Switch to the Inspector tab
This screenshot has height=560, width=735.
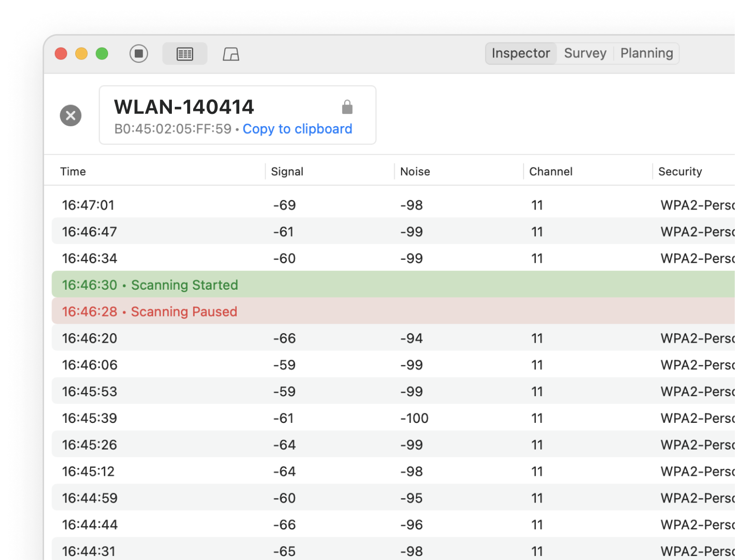[x=521, y=53]
